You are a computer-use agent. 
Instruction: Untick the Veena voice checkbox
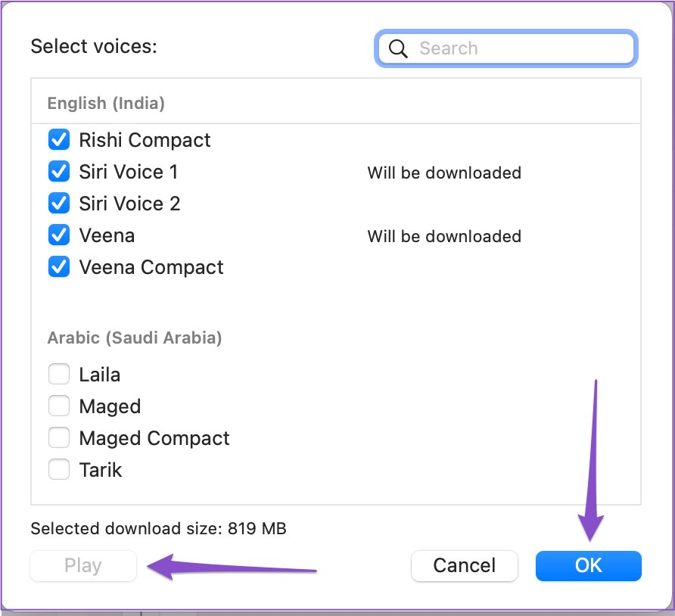click(59, 235)
